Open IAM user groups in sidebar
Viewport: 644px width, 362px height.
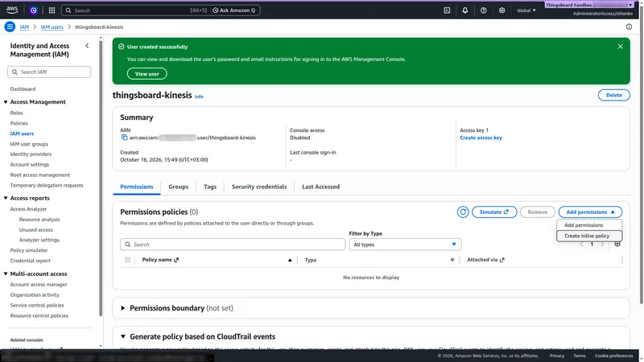click(x=29, y=144)
